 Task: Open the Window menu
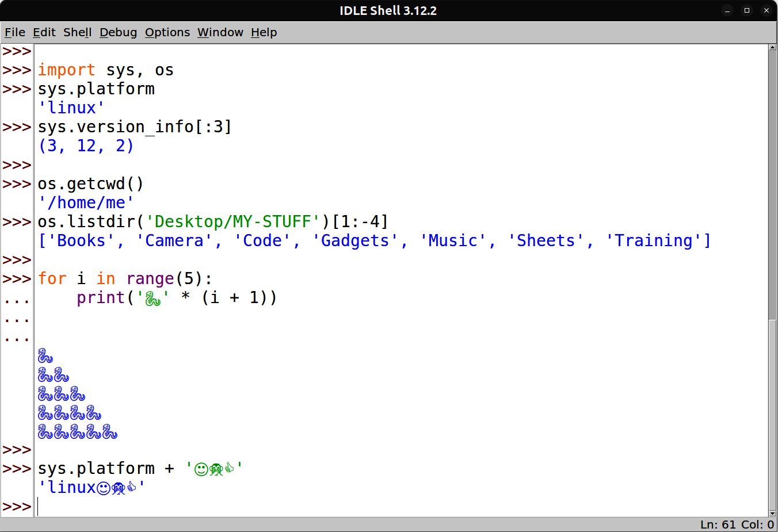pyautogui.click(x=220, y=32)
